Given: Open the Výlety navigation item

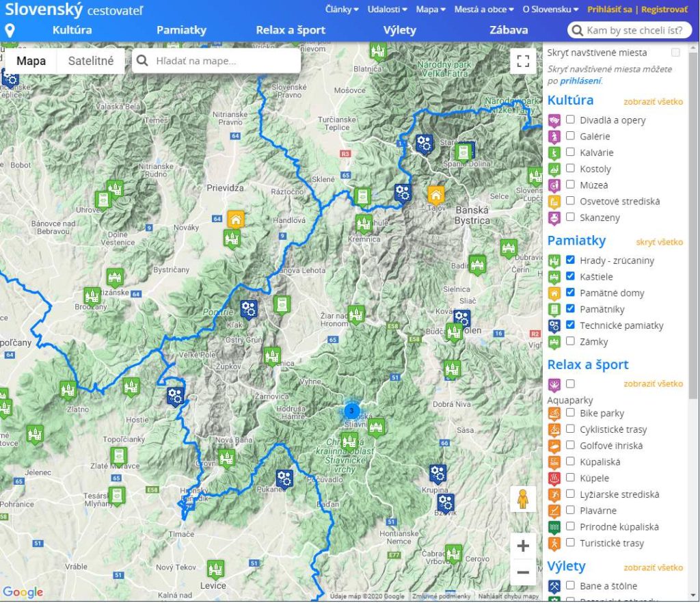Looking at the screenshot, I should click(x=399, y=30).
